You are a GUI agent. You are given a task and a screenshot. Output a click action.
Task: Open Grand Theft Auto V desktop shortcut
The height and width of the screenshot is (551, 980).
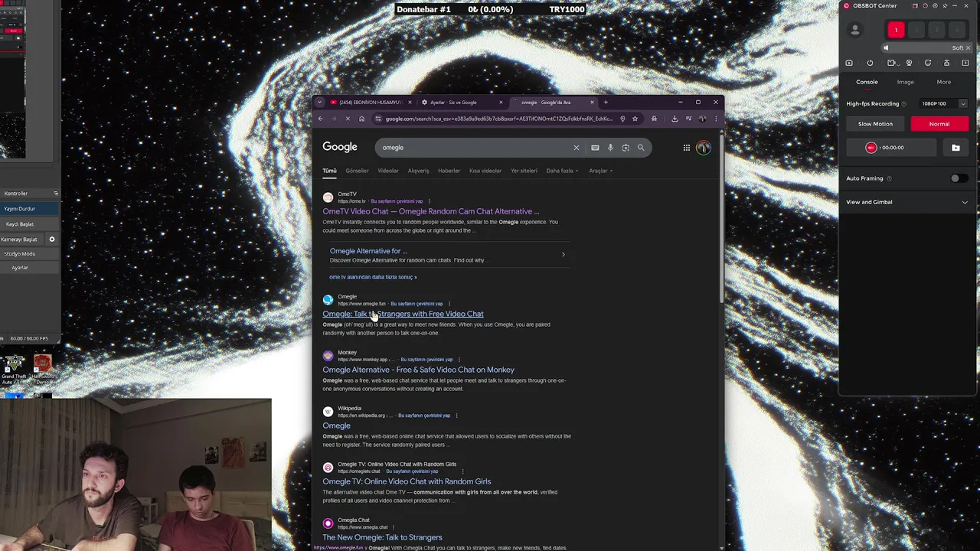pos(14,369)
